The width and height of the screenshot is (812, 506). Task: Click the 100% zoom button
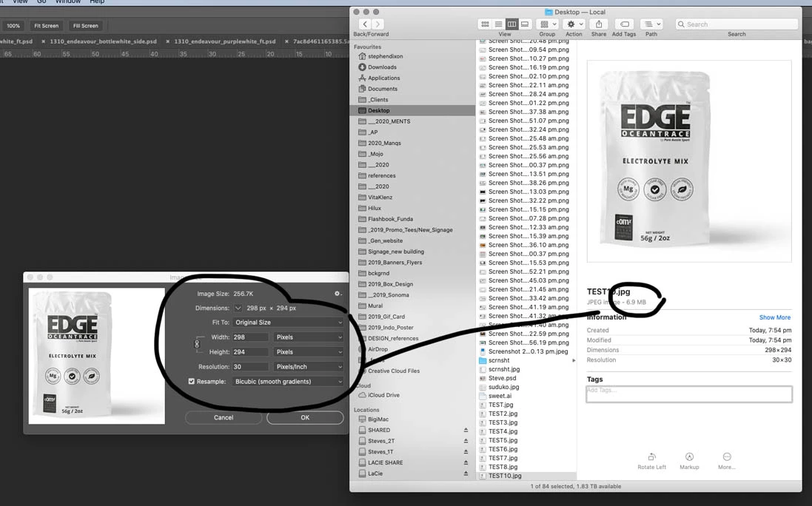tap(13, 26)
